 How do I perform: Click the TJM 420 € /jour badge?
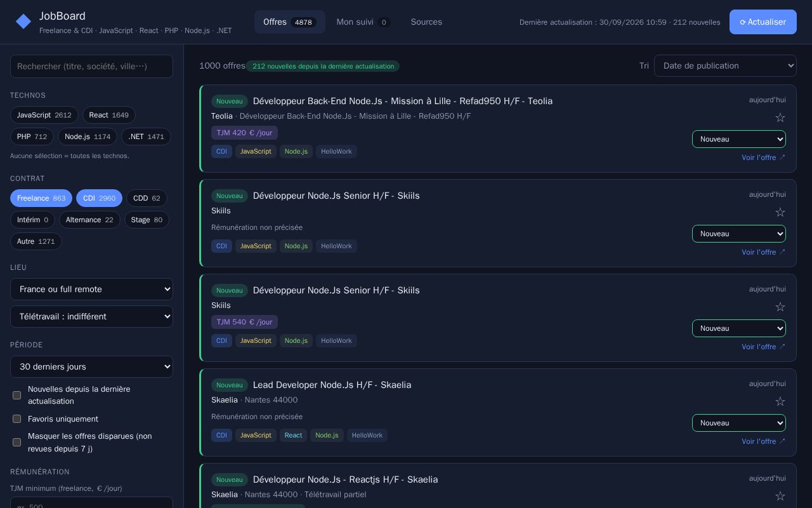click(244, 133)
